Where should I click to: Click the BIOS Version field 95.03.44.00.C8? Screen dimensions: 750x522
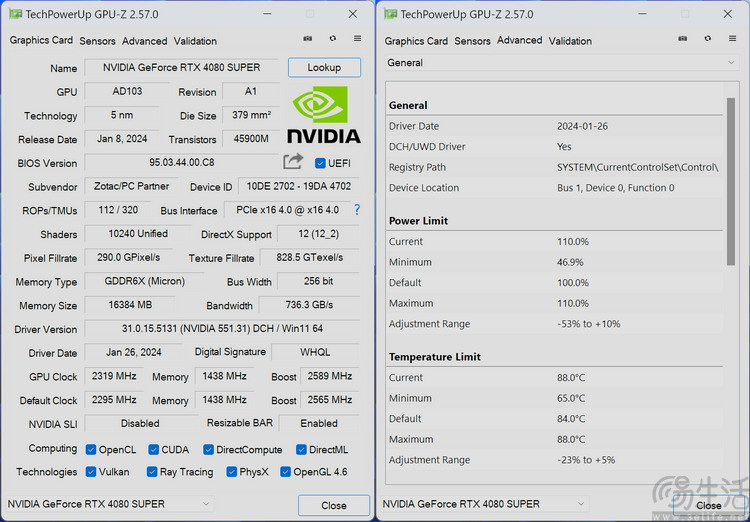tap(182, 163)
